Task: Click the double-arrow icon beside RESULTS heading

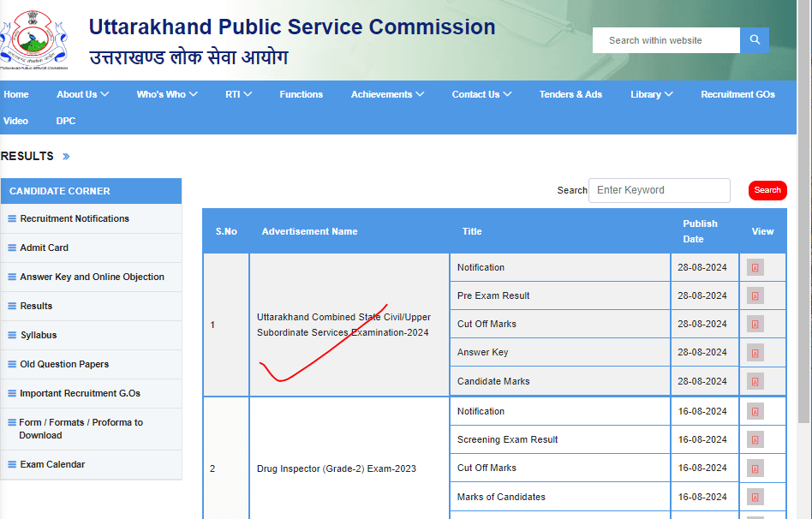Action: [66, 157]
